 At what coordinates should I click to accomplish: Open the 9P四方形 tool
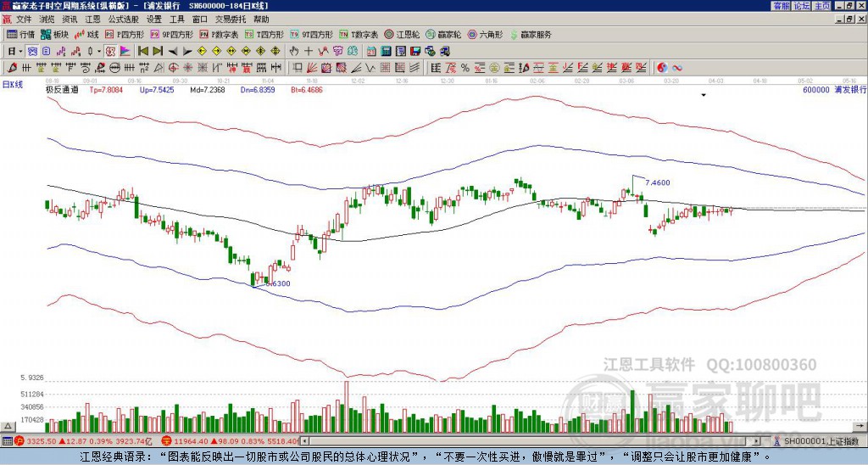[x=172, y=34]
